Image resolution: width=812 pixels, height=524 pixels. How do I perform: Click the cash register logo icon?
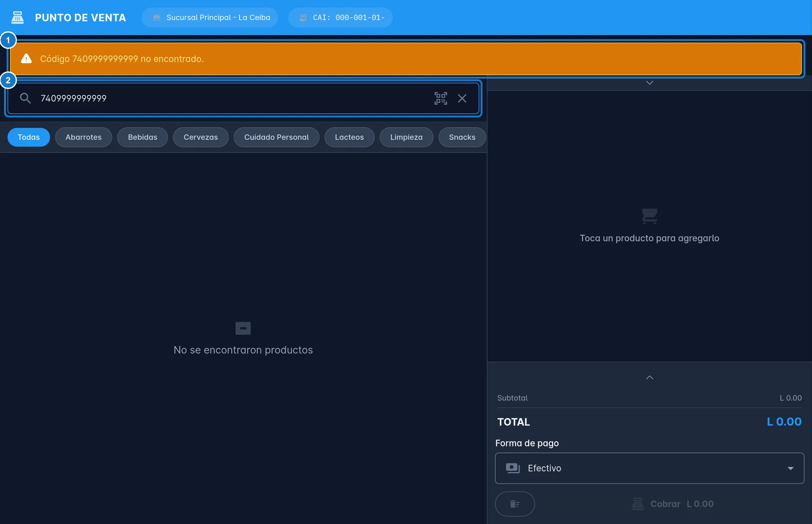pyautogui.click(x=18, y=18)
